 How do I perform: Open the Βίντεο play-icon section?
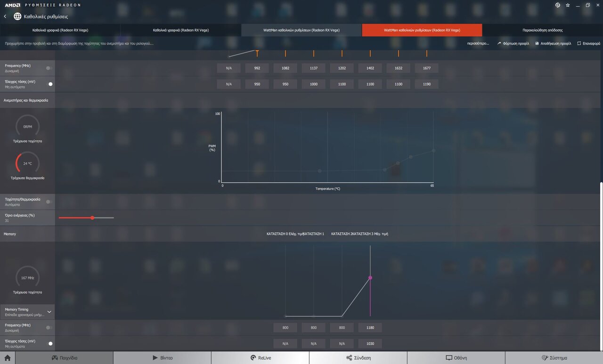coord(163,358)
